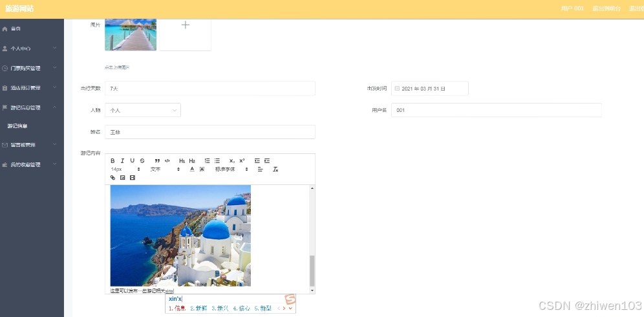Click the uploaded beach pier thumbnail
This screenshot has width=644, height=317.
coord(131,35)
